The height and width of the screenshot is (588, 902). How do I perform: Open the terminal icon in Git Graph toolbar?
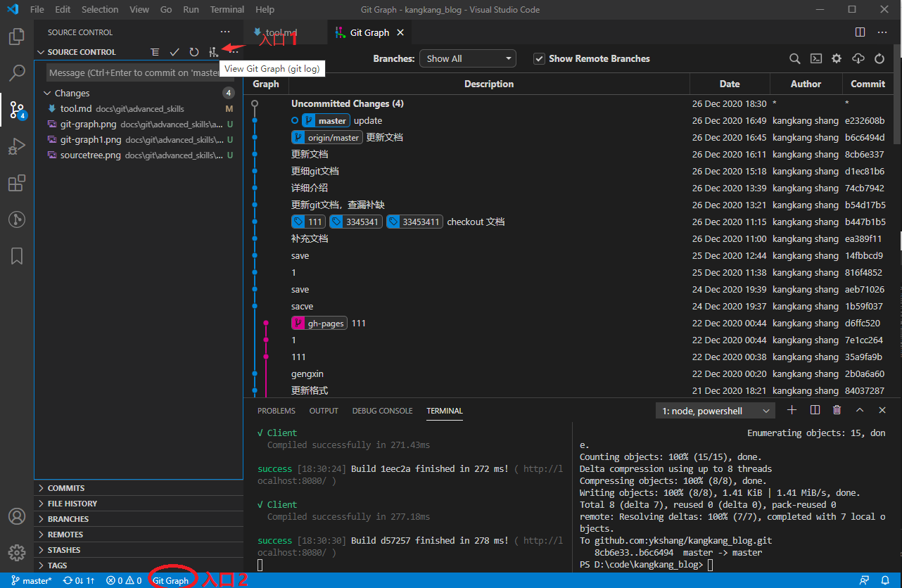click(816, 59)
